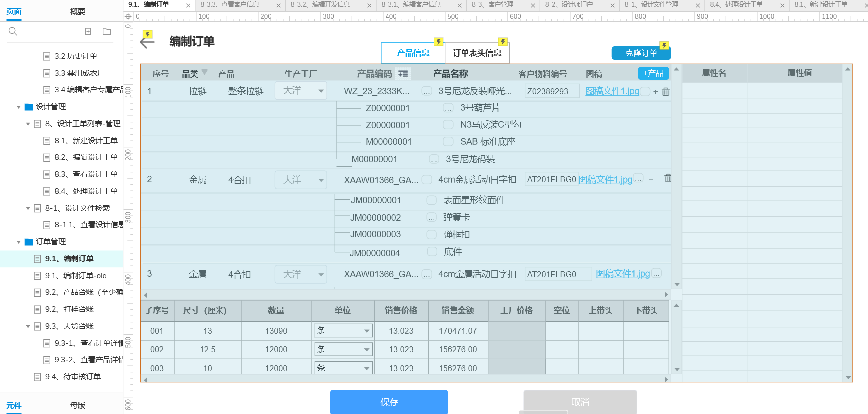Switch to the 页面 panel tab
Image resolution: width=868 pixels, height=414 pixels.
(x=14, y=11)
